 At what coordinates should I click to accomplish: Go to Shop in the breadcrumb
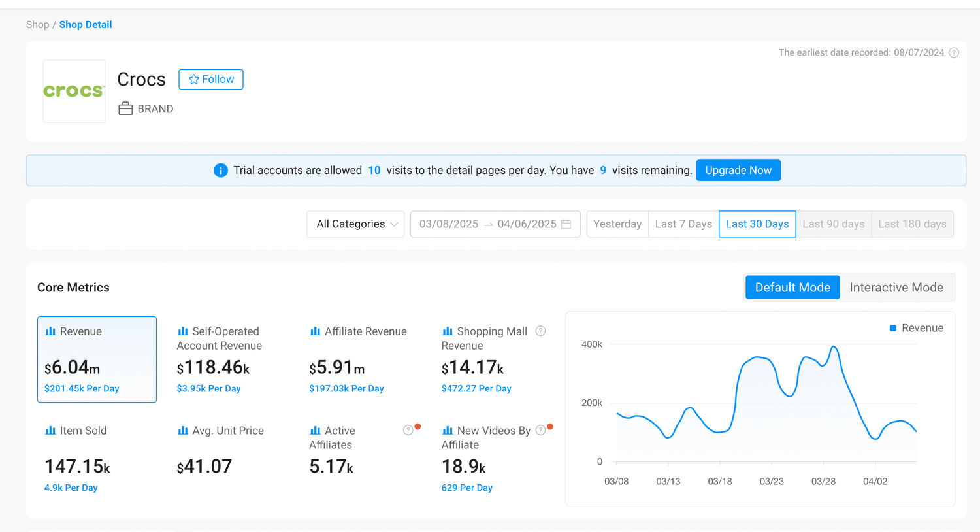(x=37, y=25)
